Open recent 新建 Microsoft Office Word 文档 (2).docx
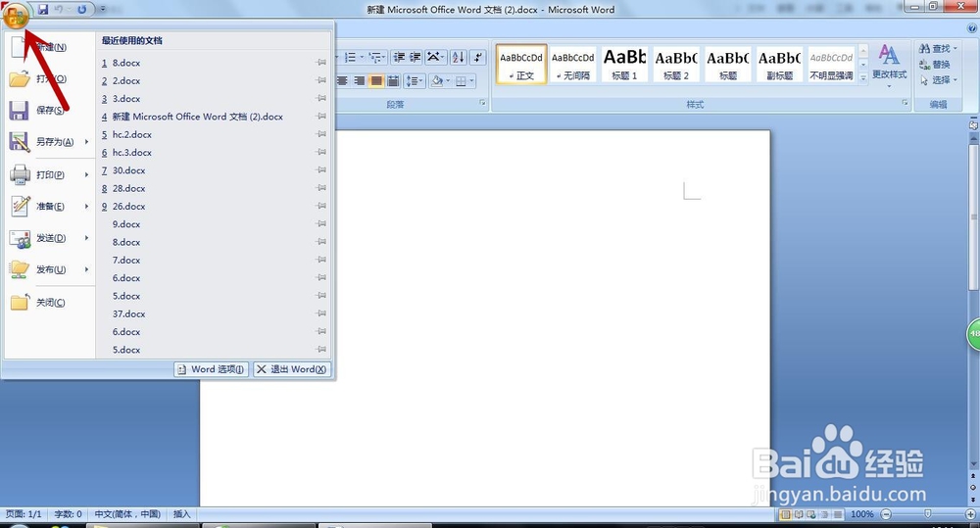980x528 pixels. [x=215, y=117]
